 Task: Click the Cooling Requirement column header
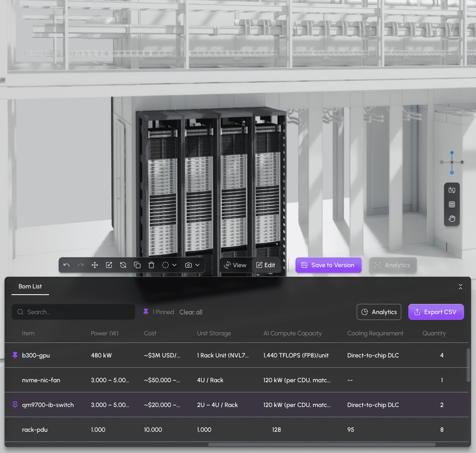(x=375, y=333)
